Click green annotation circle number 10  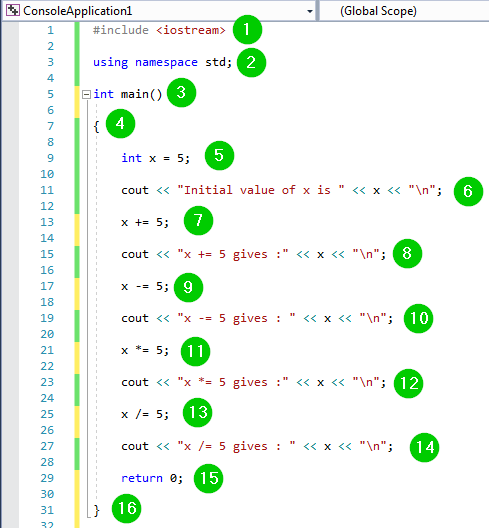419,318
